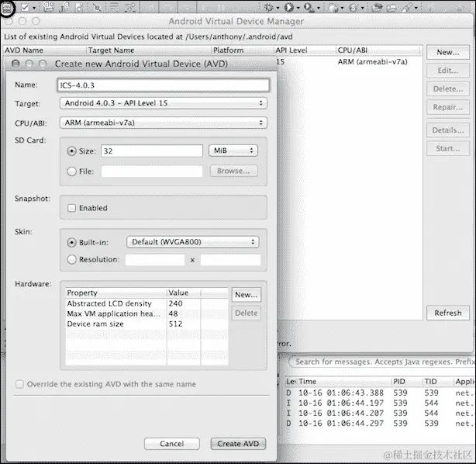Click the New Java Class toolbar icon
Screen dimensions: 476x464
(354, 7)
